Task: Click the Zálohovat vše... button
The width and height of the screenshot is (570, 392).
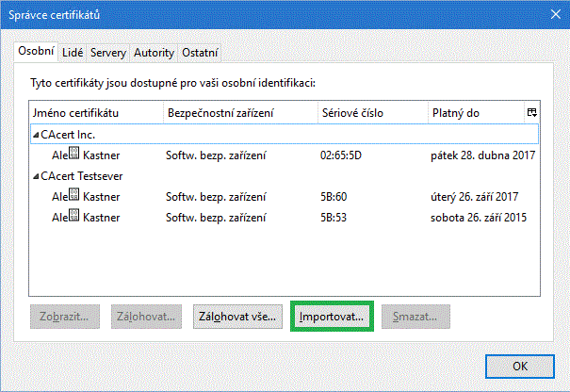Action: coord(237,317)
